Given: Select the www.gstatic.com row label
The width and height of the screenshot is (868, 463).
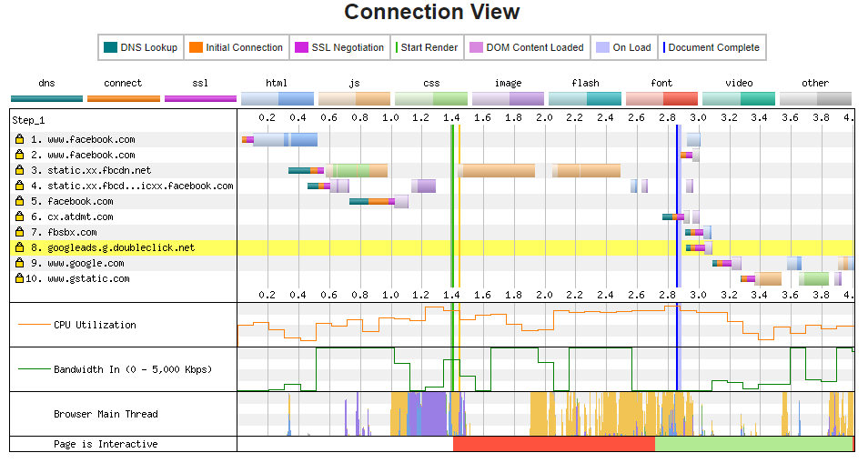Looking at the screenshot, I should (x=88, y=278).
